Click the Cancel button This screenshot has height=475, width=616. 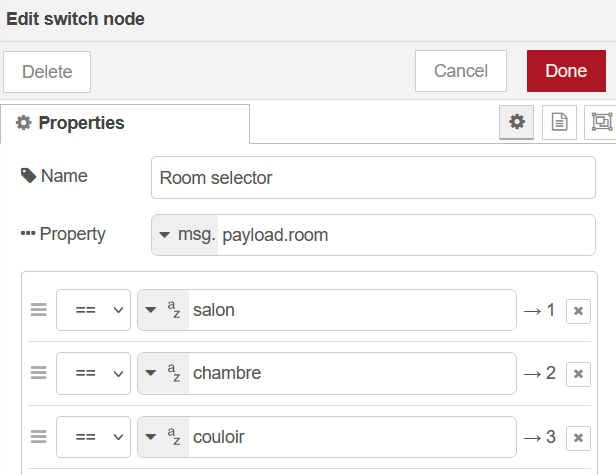pos(460,71)
